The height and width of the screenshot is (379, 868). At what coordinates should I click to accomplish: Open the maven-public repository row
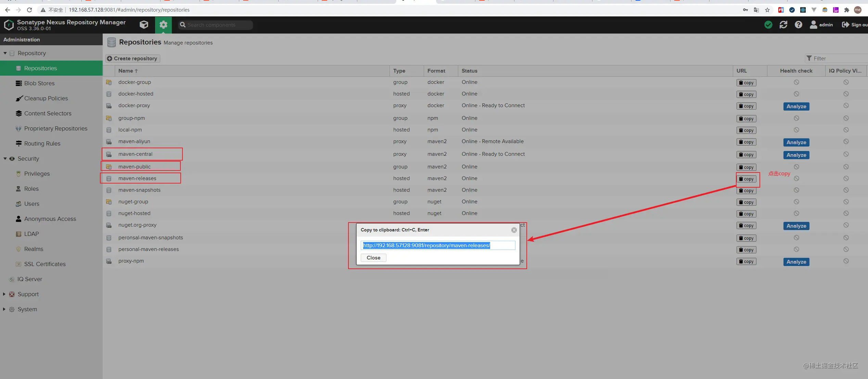click(x=485, y=167)
